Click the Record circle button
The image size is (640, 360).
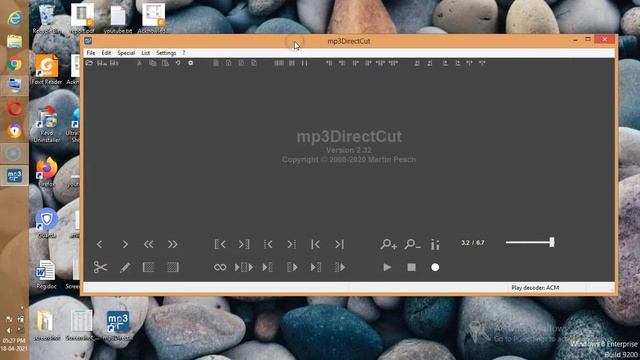435,267
